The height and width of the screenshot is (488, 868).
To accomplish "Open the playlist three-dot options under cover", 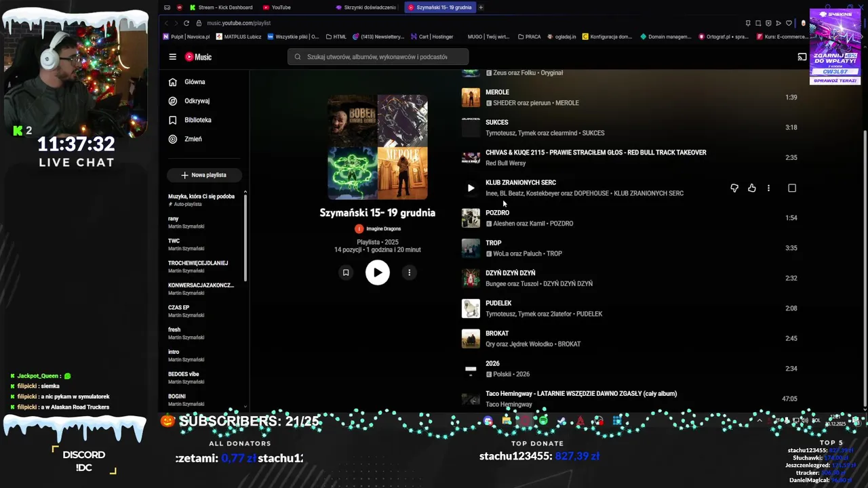I will tap(409, 272).
